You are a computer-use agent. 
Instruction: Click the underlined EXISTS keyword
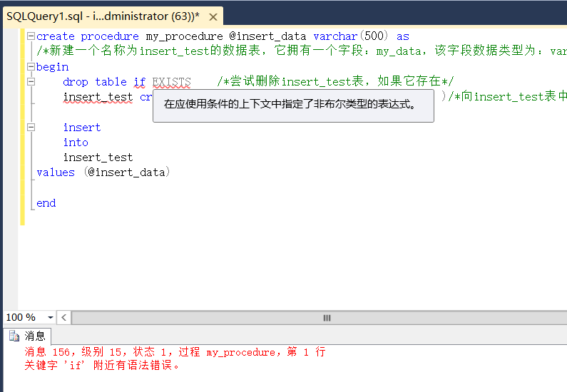171,82
